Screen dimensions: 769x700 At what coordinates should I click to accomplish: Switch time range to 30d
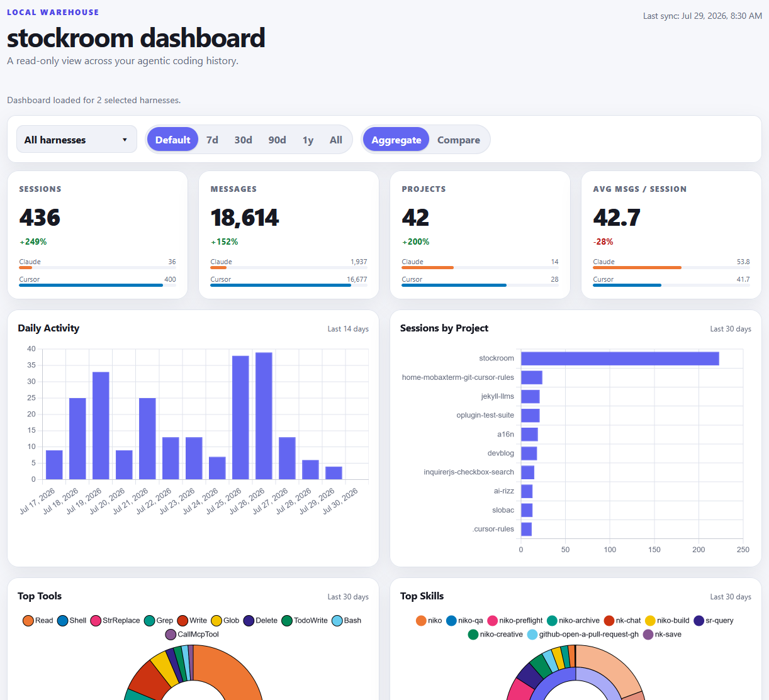243,140
